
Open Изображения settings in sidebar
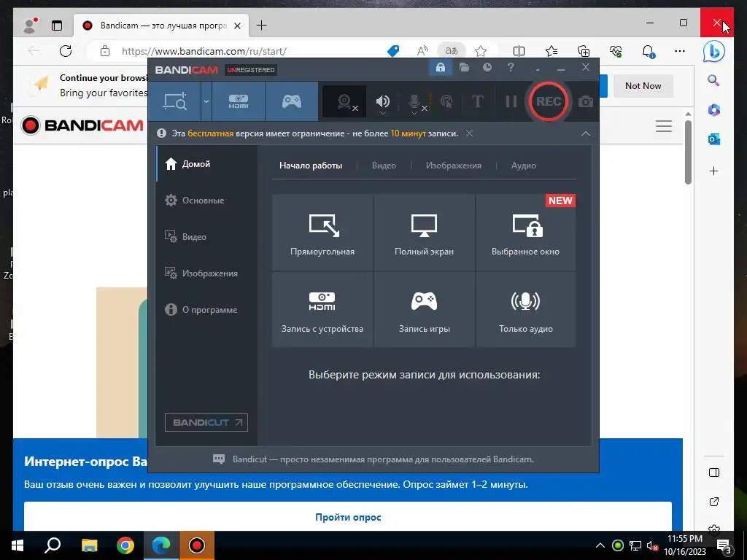(206, 273)
